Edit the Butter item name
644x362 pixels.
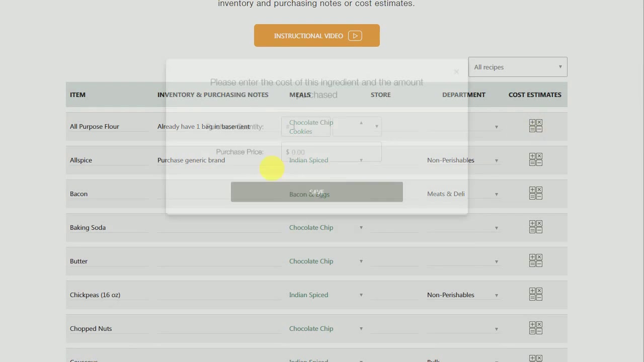click(109, 261)
